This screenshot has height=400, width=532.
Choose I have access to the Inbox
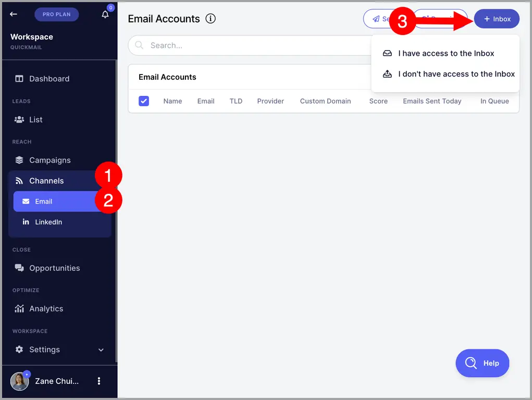pos(445,53)
